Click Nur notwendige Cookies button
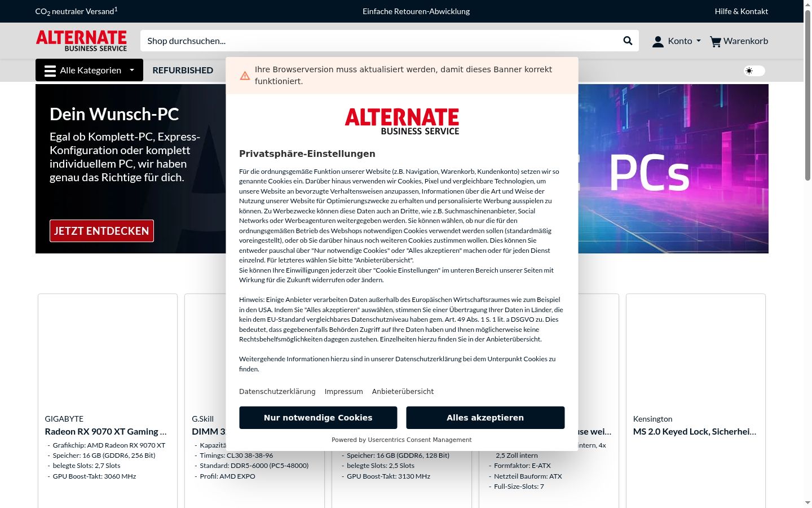This screenshot has width=812, height=508. click(318, 418)
